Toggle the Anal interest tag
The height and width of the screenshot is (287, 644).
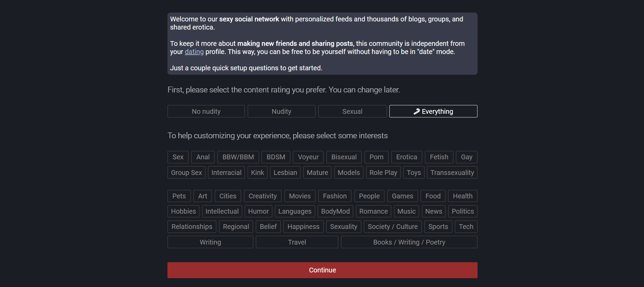(x=203, y=157)
